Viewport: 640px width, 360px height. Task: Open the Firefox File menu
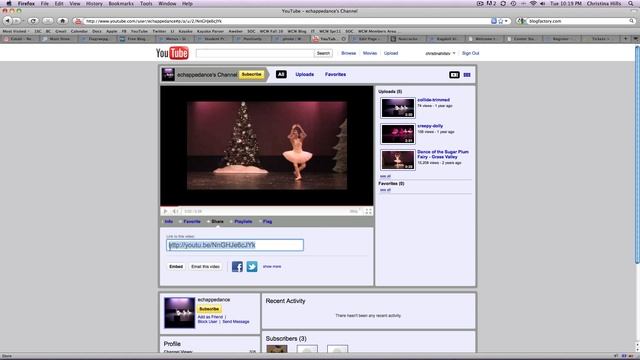point(44,3)
